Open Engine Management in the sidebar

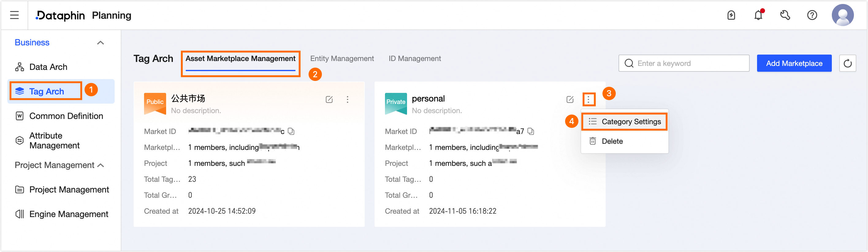tap(68, 214)
